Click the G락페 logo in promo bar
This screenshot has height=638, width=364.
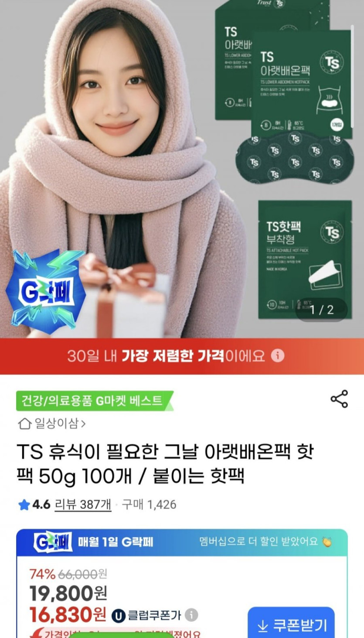53,542
